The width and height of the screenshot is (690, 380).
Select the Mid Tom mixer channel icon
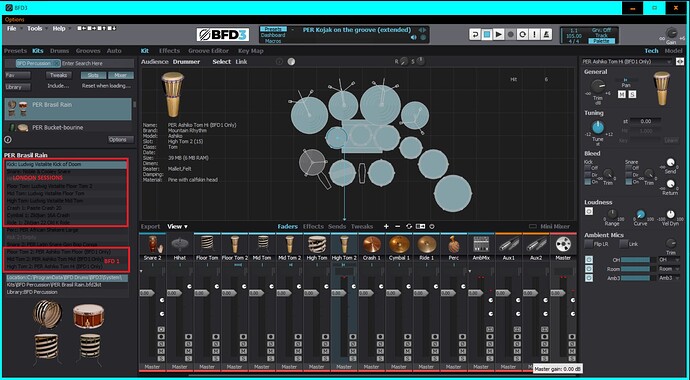coord(262,244)
